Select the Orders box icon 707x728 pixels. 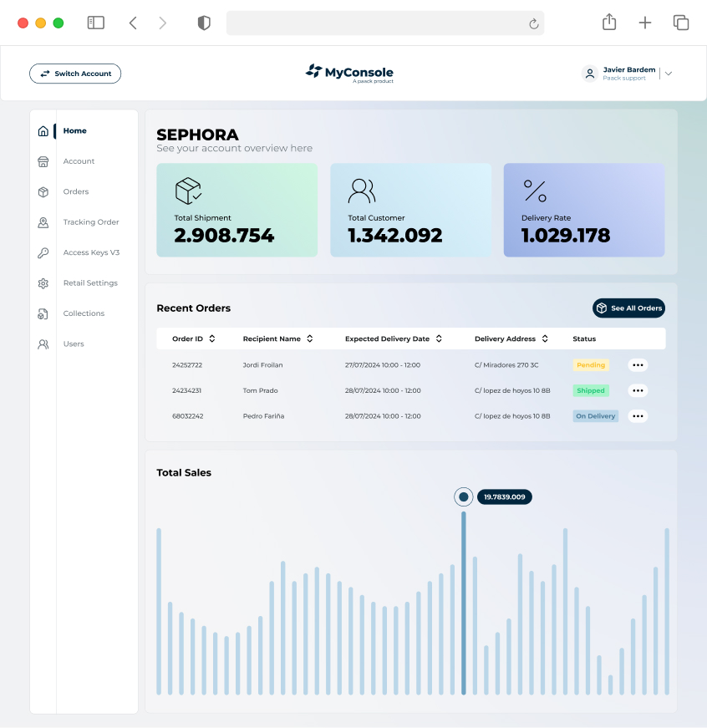click(x=43, y=192)
